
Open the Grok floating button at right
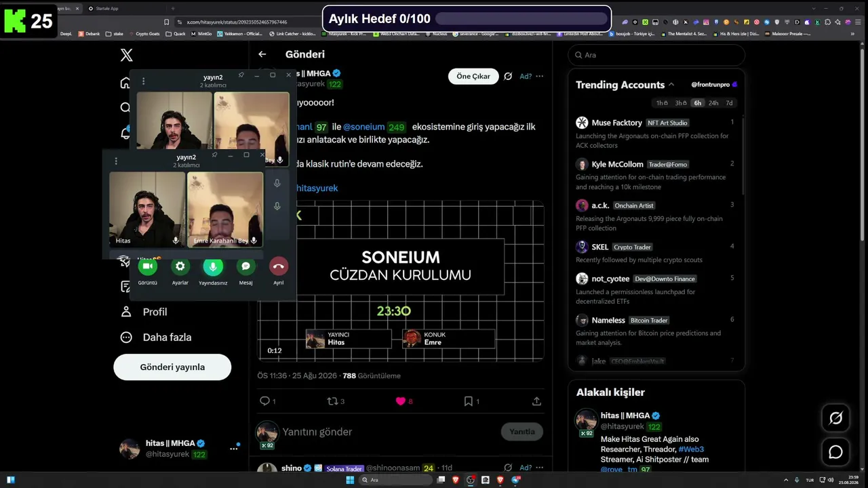point(836,418)
